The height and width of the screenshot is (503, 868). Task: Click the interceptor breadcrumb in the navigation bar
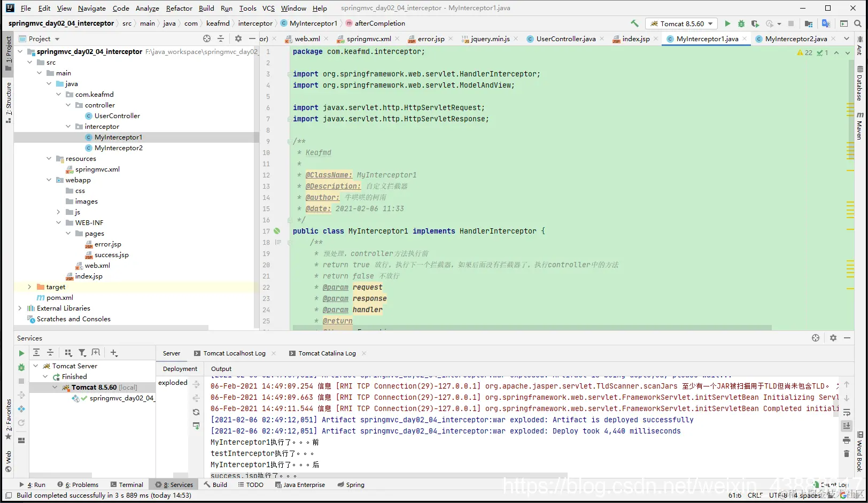point(255,24)
